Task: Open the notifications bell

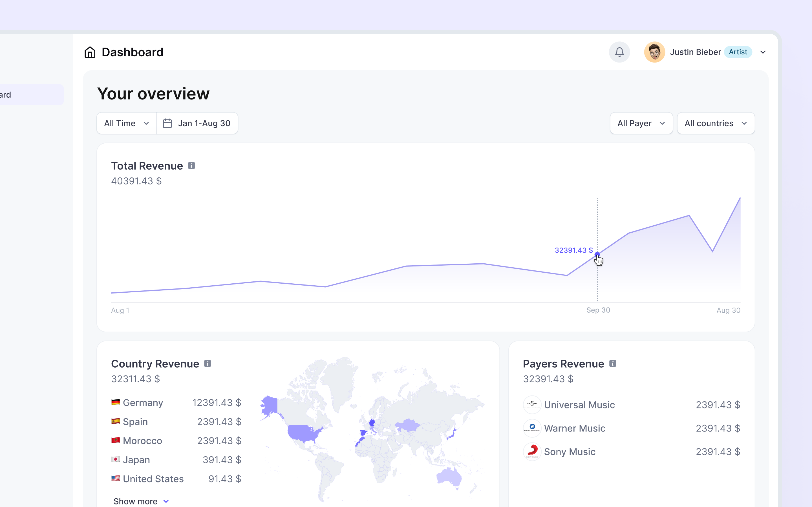Action: click(619, 52)
